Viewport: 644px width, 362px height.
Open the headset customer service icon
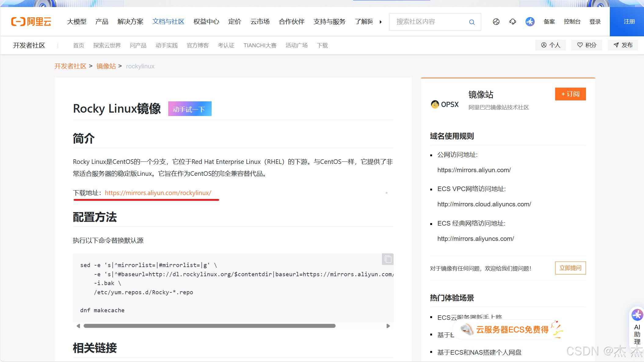513,22
